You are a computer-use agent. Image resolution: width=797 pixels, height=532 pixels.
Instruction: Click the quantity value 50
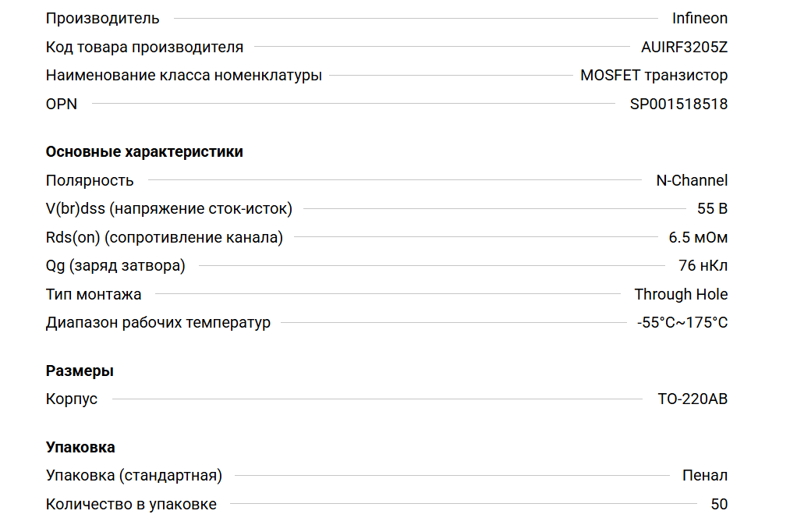click(719, 504)
